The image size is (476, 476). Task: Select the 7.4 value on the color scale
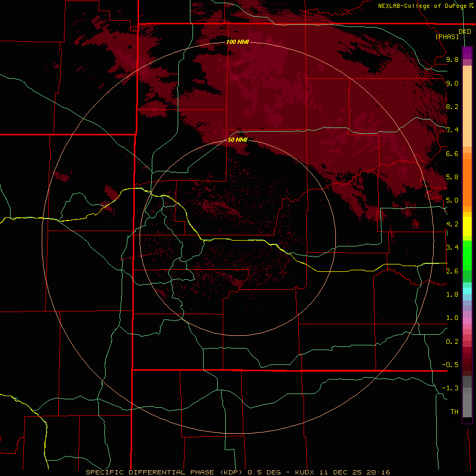pos(452,130)
